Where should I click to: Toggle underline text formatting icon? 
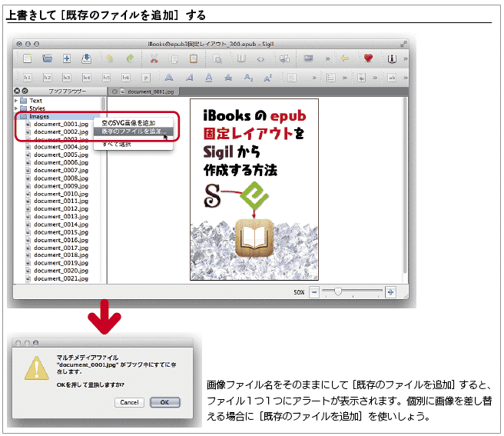(209, 78)
